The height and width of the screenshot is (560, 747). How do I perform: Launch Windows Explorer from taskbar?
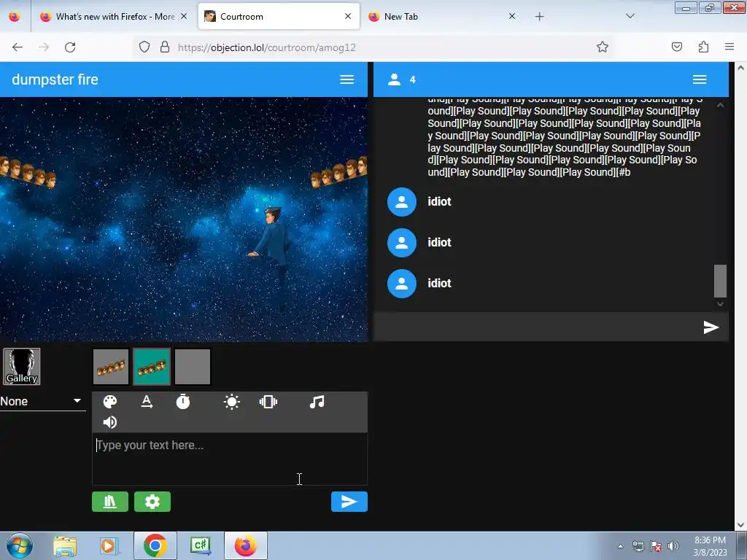pyautogui.click(x=65, y=546)
